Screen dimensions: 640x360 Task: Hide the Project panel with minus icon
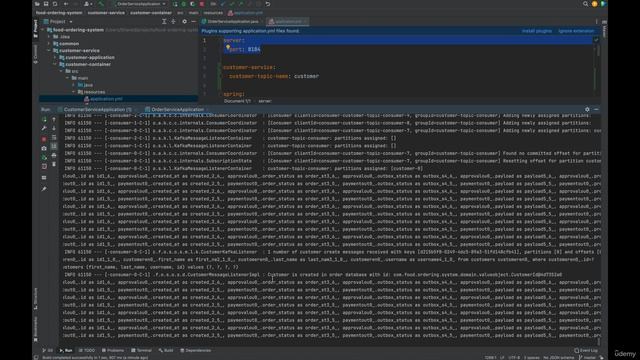tap(193, 22)
